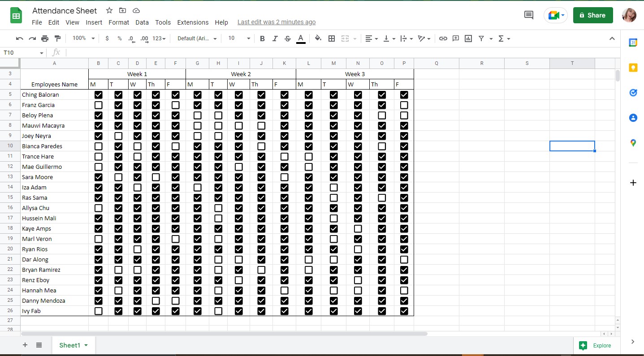Open Google Keep in side panel
644x356 pixels.
(633, 68)
